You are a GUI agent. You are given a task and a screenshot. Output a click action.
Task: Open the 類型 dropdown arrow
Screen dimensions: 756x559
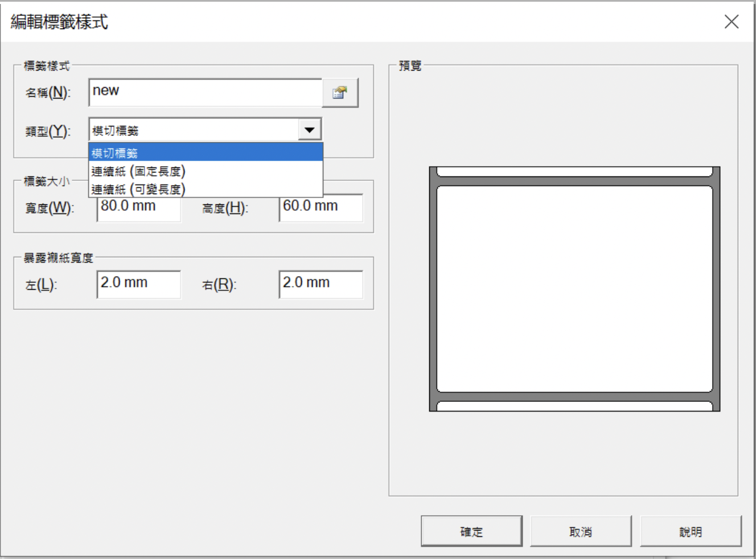(309, 130)
